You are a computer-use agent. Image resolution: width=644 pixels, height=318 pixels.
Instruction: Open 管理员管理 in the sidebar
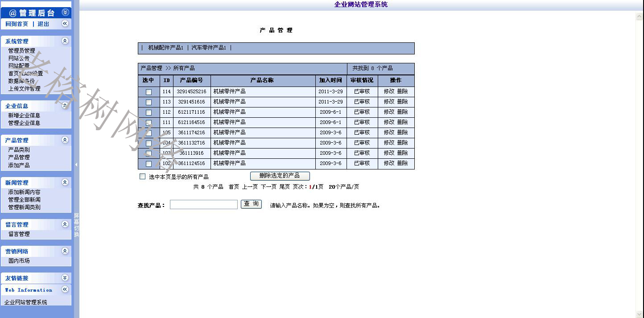(x=21, y=51)
